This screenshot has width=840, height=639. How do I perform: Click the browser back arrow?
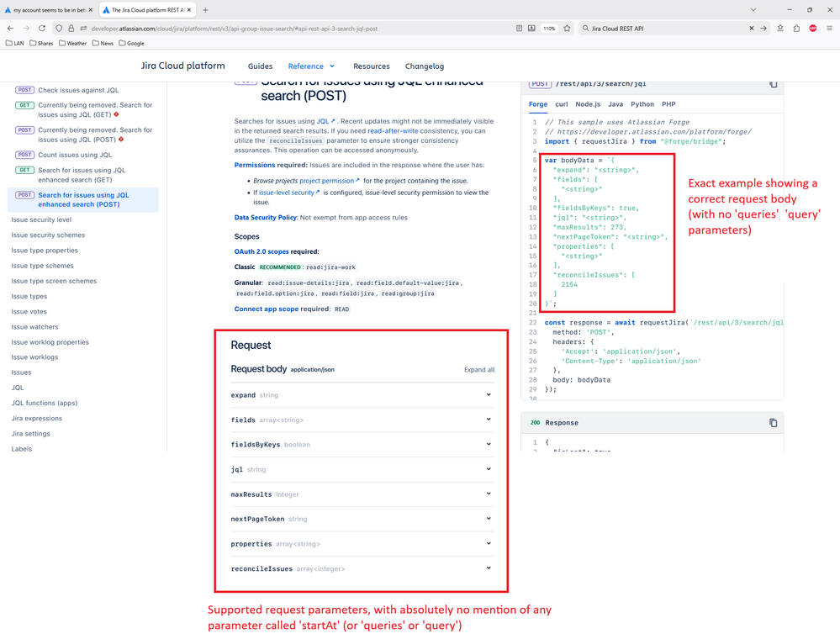[10, 29]
